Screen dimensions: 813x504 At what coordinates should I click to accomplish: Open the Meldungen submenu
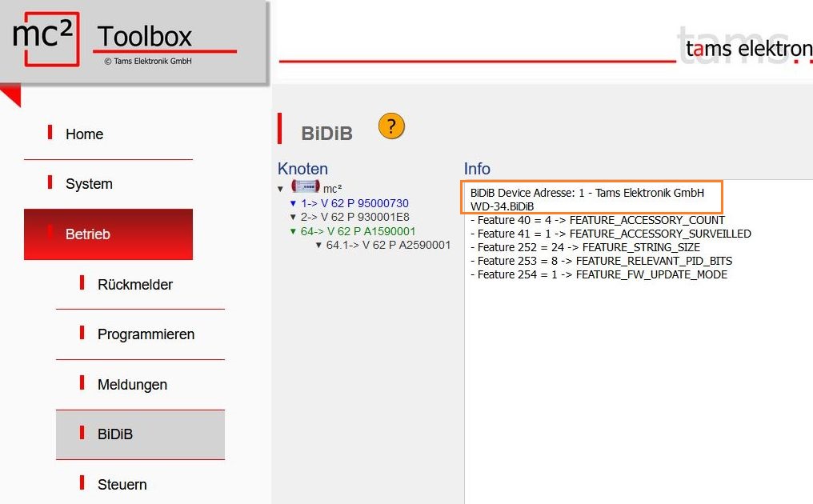pos(132,385)
